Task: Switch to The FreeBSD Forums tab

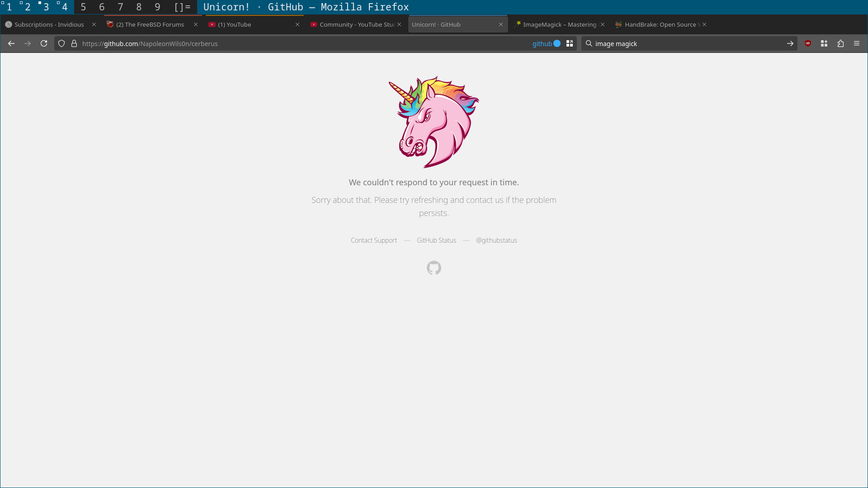Action: point(150,24)
